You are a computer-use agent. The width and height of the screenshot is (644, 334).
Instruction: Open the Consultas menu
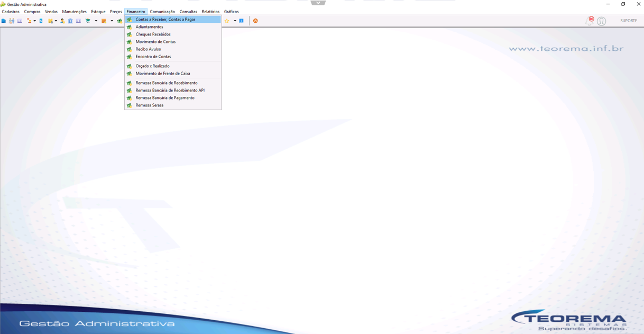click(188, 12)
